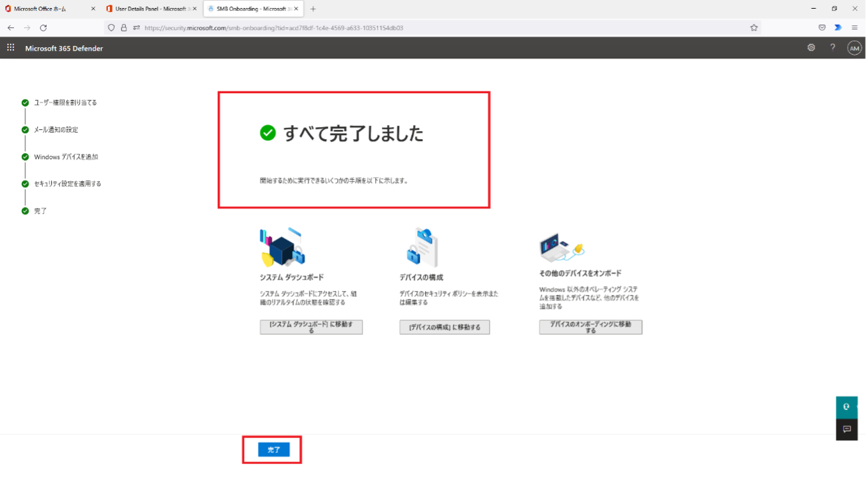867x504 pixels.
Task: Click the tracking protection shield icon
Action: pos(111,28)
